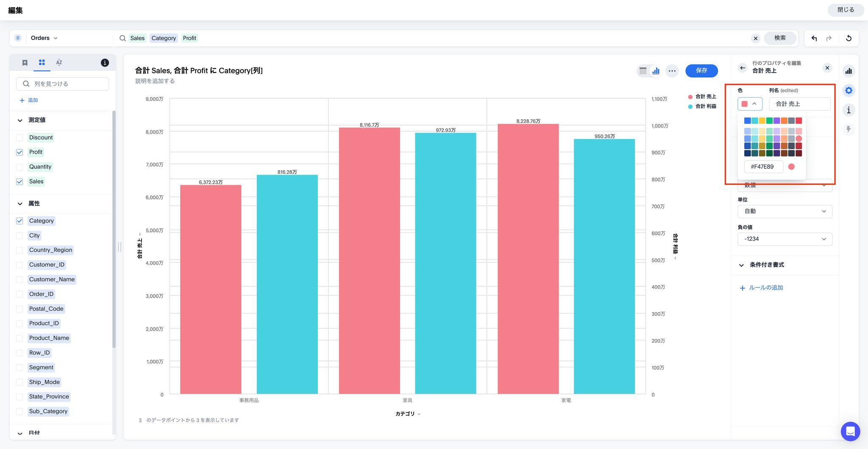Pick the red swatch in top row
868x449 pixels.
point(798,121)
